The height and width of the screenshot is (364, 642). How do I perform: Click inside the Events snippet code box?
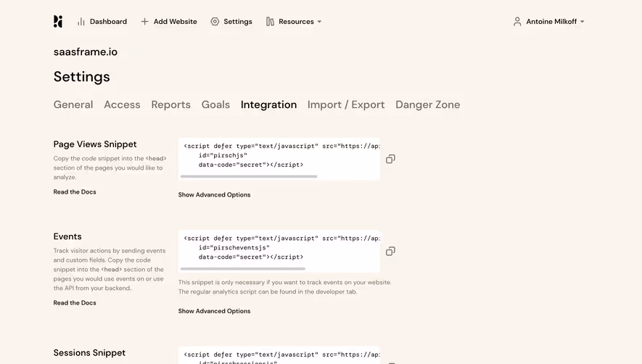[x=279, y=251]
